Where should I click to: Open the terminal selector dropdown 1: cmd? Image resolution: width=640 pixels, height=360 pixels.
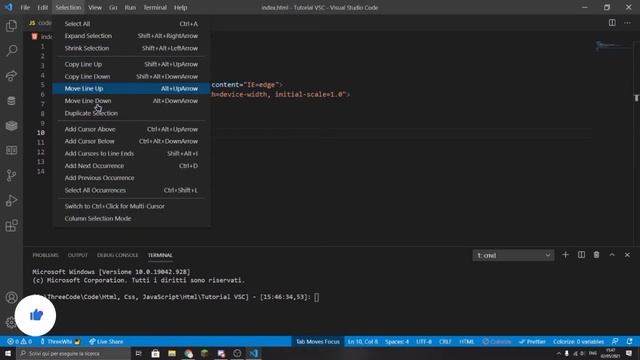(x=513, y=256)
